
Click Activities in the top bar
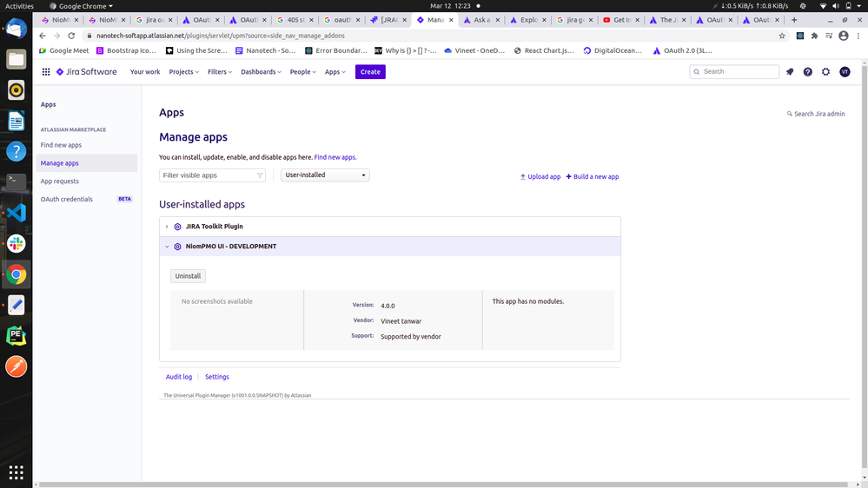click(x=19, y=6)
